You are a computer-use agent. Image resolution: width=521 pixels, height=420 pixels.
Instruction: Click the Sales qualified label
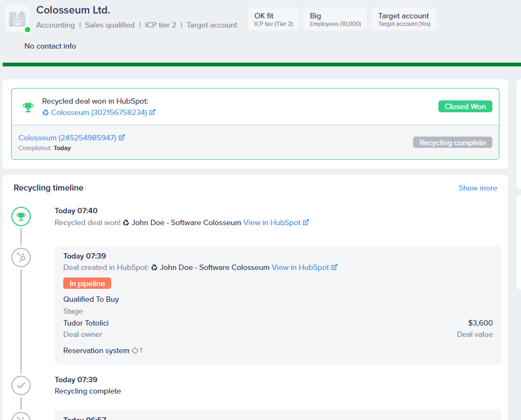click(110, 25)
